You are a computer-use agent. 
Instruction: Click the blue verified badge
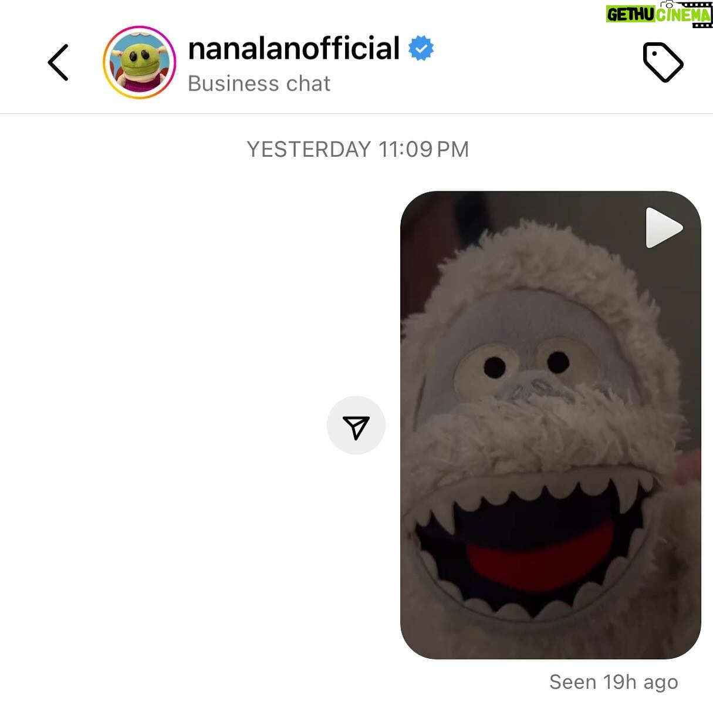(421, 48)
